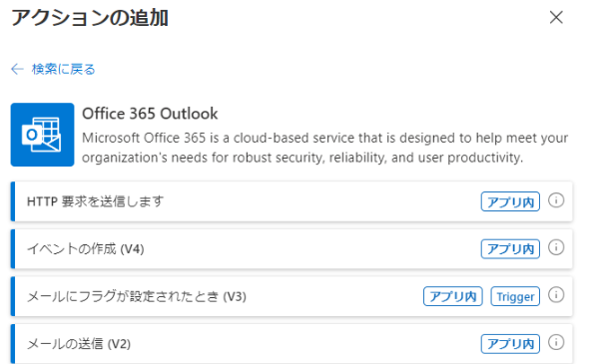Click the アクションの追加 heading
This screenshot has height=364, width=589.
pos(90,18)
